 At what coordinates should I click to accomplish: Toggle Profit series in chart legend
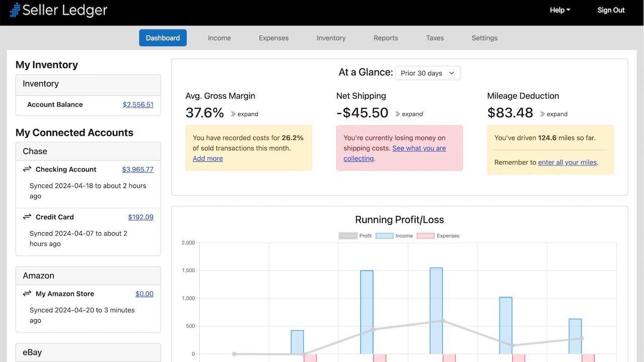pyautogui.click(x=355, y=236)
